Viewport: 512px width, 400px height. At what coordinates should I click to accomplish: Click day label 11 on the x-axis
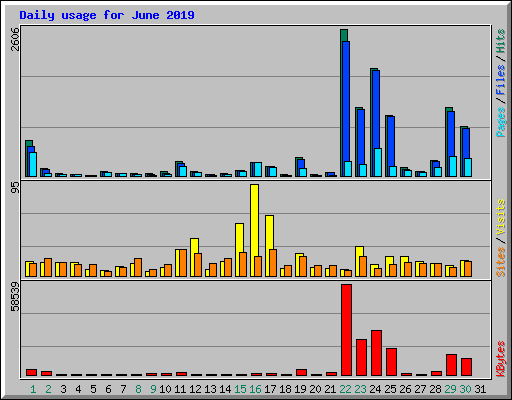pyautogui.click(x=180, y=389)
